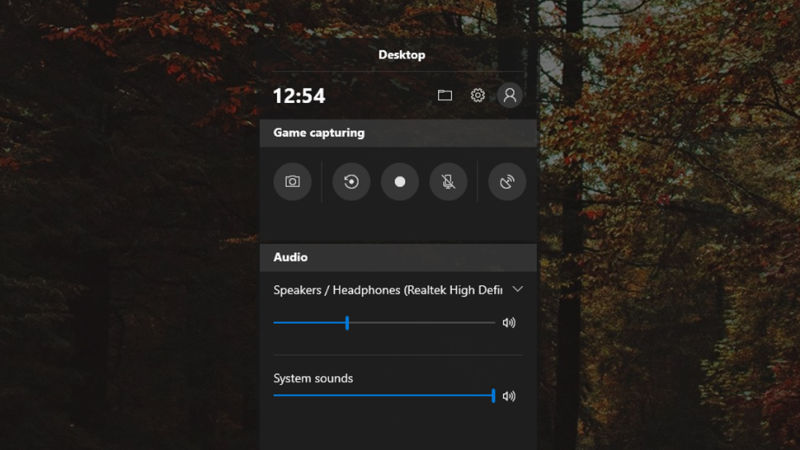Record the last 30 seconds
Screen dimensions: 800x450
click(351, 182)
